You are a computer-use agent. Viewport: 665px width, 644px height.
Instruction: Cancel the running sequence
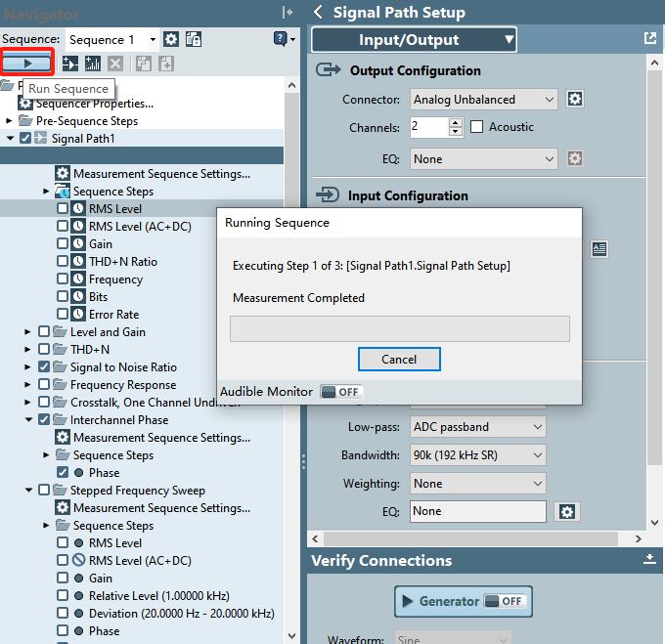click(x=399, y=360)
